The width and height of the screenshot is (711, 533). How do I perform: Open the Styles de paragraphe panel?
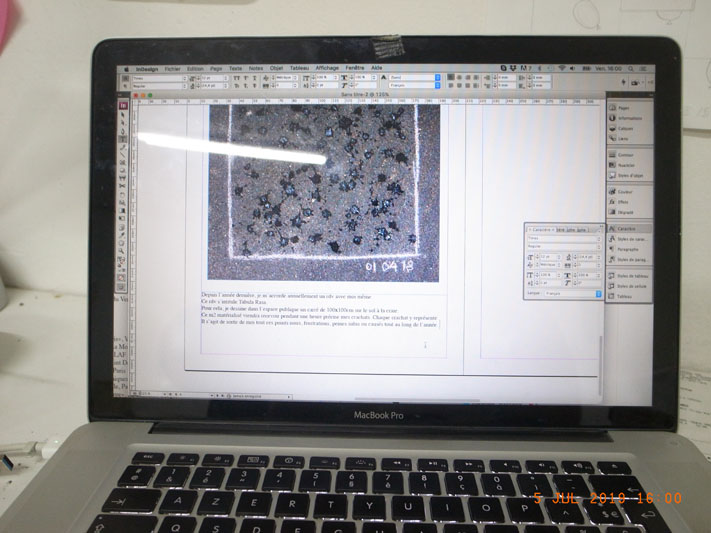coord(629,260)
